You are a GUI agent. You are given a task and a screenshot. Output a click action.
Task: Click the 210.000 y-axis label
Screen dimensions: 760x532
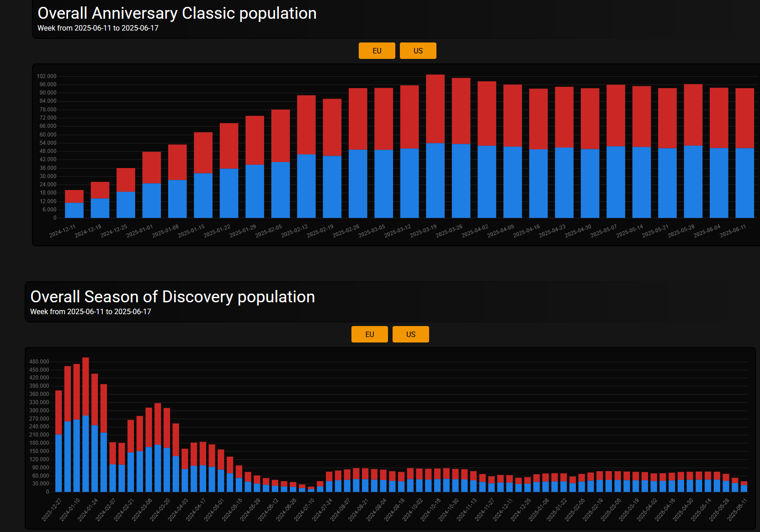39,435
